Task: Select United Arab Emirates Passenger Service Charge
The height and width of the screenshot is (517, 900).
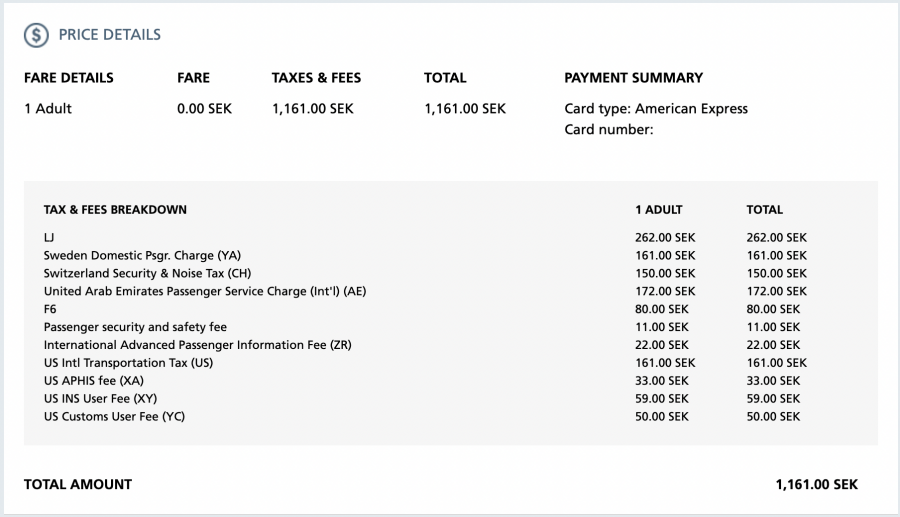Action: click(x=205, y=291)
